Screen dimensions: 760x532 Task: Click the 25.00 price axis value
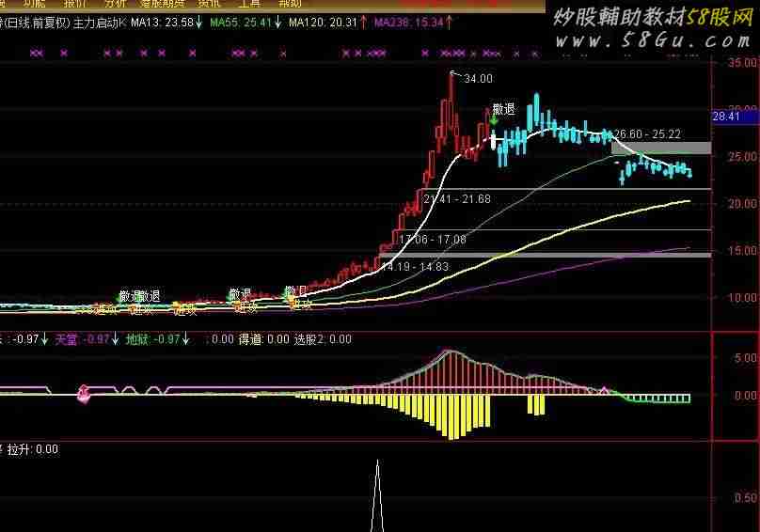point(741,157)
